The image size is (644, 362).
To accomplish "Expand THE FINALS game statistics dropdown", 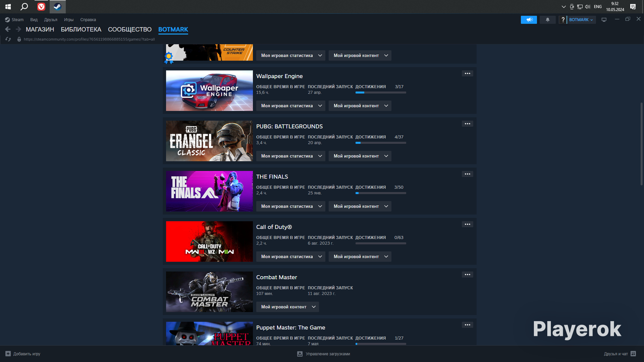I will click(291, 206).
